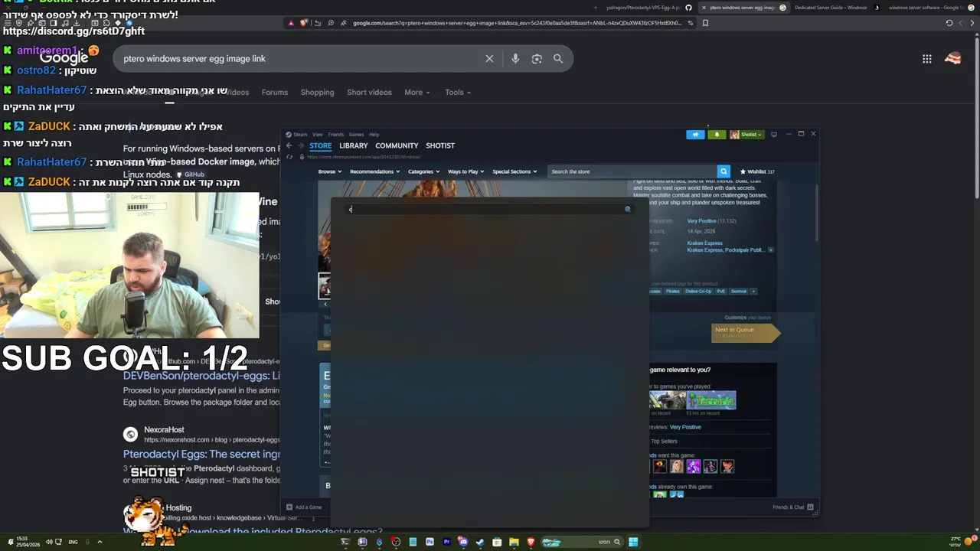
Task: Click plus beside Steam tags list
Action: coord(753,291)
